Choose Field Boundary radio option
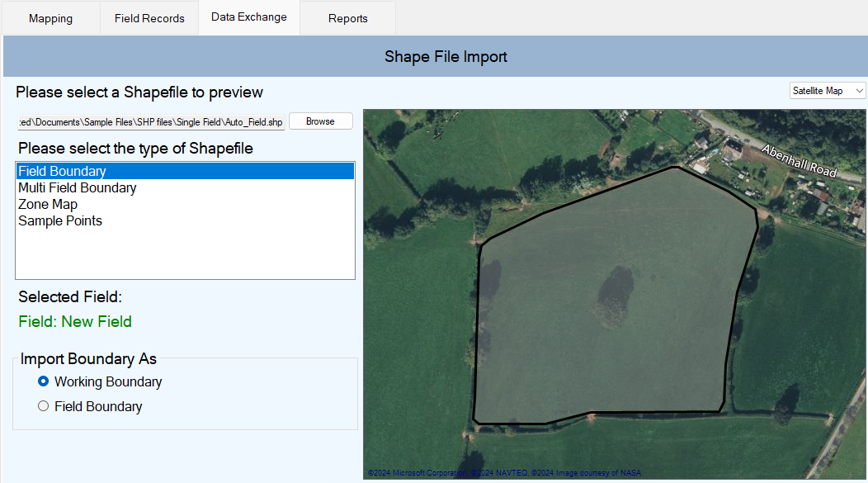 (43, 406)
